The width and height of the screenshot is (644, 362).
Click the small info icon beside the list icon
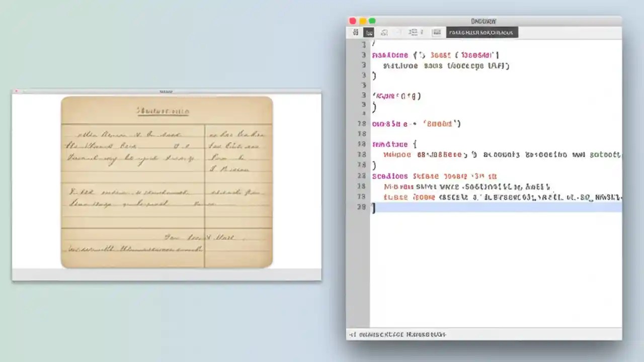coord(422,32)
